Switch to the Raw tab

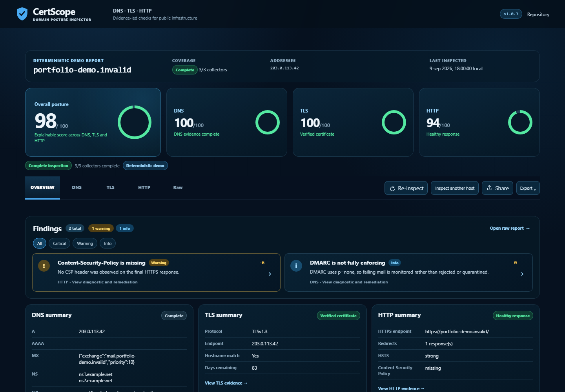coord(178,188)
